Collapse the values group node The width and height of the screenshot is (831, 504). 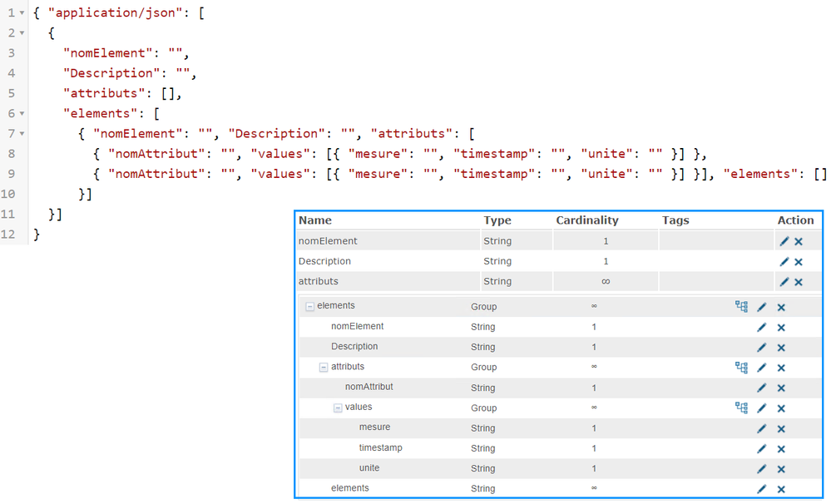coord(338,408)
